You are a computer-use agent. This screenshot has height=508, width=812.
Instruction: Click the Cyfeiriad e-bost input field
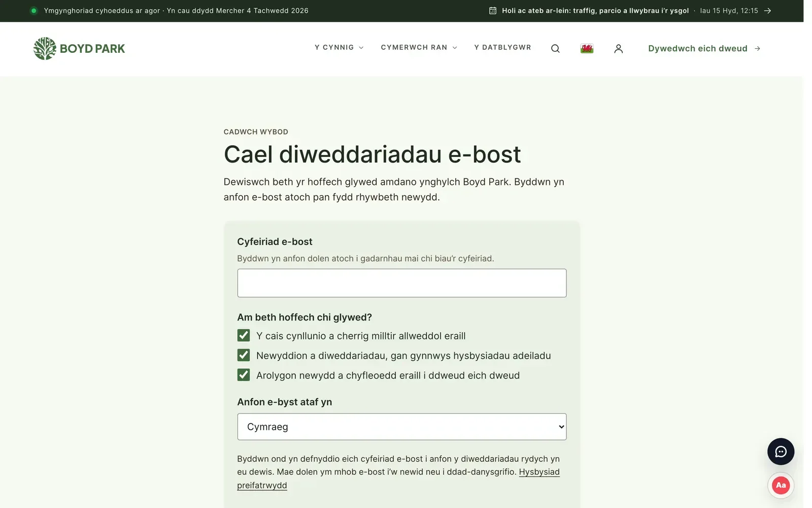[401, 283]
